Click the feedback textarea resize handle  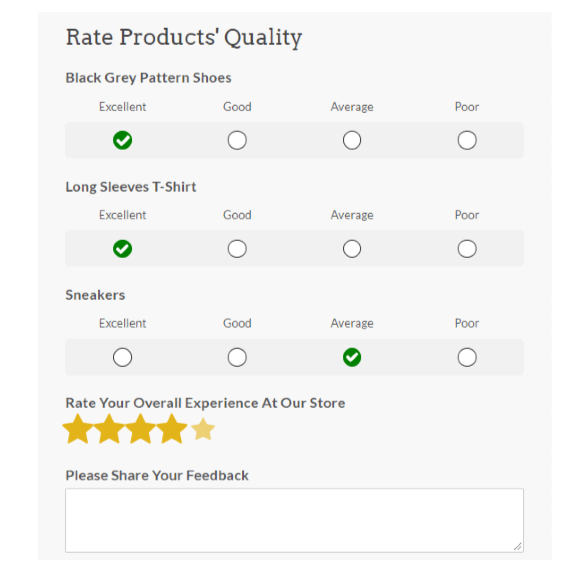(x=518, y=547)
